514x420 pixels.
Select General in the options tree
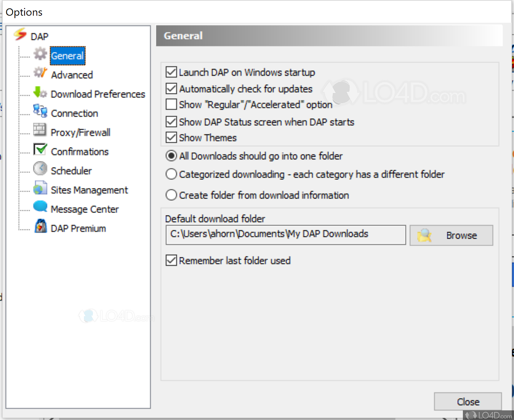click(67, 56)
